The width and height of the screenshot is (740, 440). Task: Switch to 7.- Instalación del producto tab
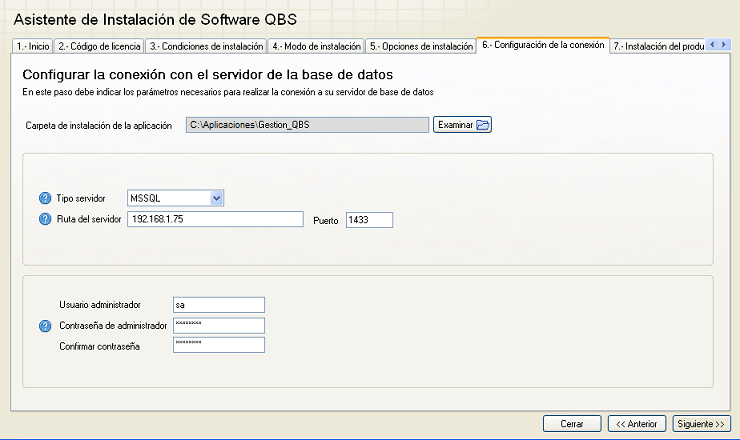coord(657,46)
